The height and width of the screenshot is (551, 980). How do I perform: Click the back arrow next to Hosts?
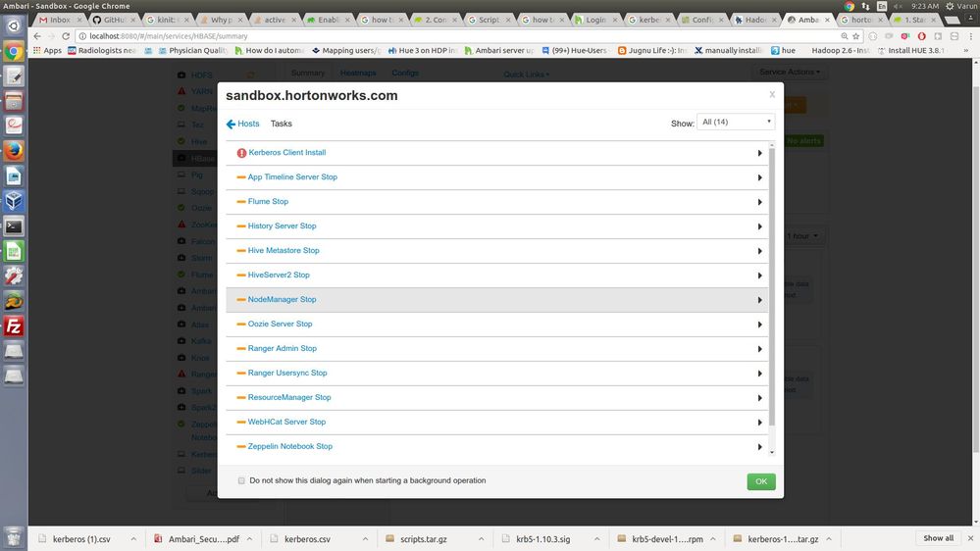tap(231, 125)
